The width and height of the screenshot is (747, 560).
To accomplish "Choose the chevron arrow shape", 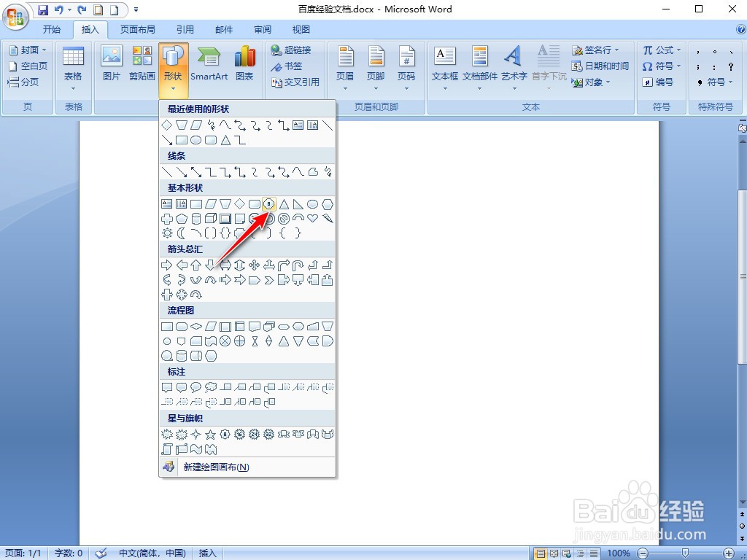I will coord(269,280).
